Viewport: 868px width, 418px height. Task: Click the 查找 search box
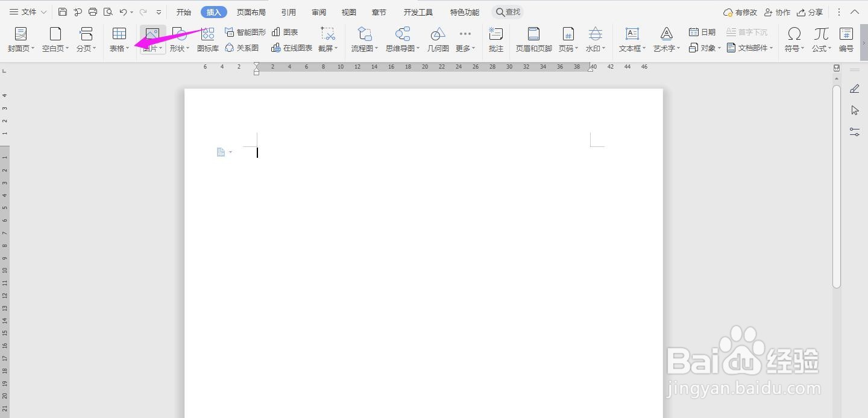[508, 12]
